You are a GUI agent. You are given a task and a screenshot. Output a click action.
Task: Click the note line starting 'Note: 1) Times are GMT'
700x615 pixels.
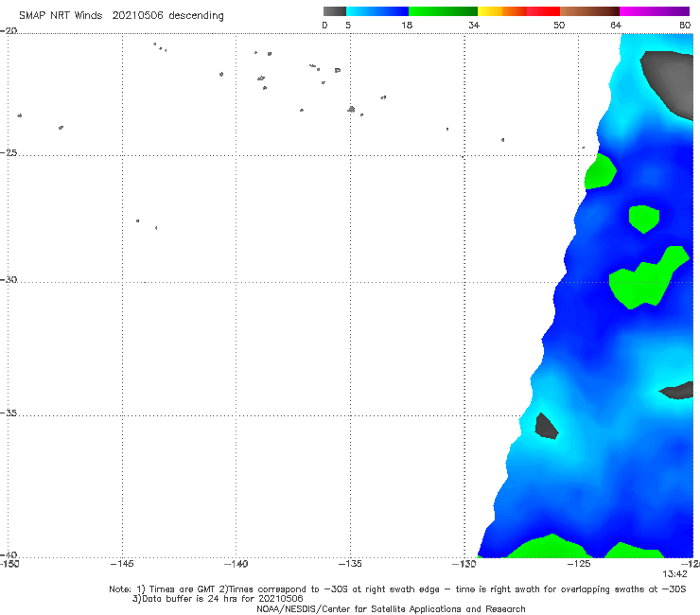pos(397,589)
